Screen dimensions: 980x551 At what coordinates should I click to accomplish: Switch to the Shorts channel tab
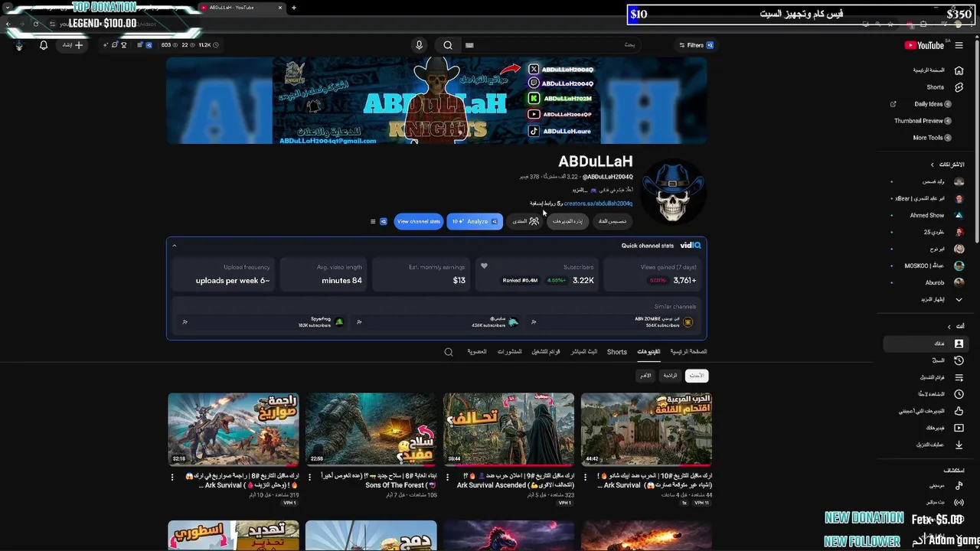[x=617, y=352]
